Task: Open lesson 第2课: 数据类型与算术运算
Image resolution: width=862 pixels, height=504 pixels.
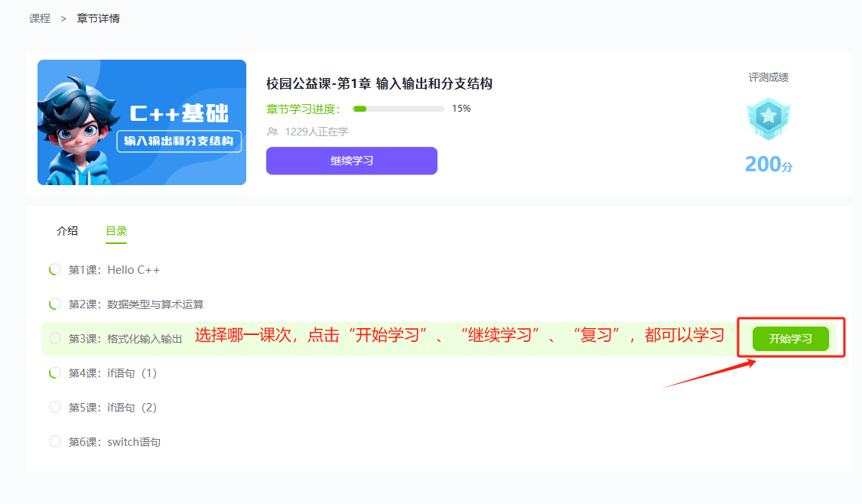Action: (x=136, y=304)
